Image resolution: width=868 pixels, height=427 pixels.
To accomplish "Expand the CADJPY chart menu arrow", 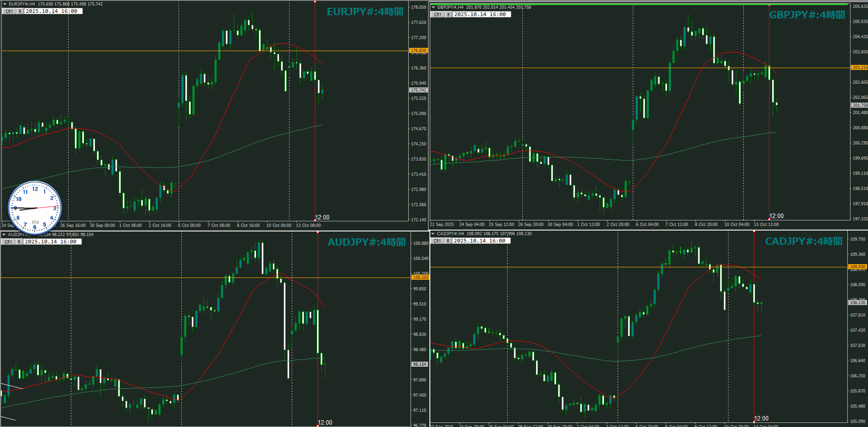I will coord(433,234).
